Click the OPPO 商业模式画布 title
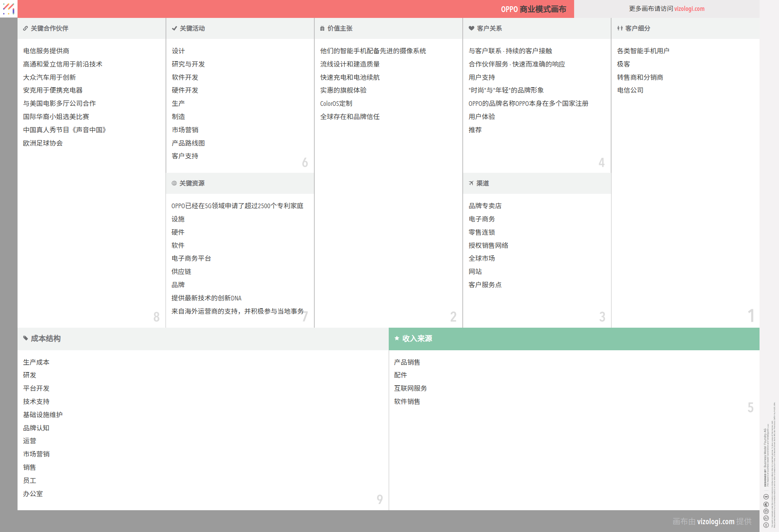Screen dimensions: 779x532 coord(533,9)
